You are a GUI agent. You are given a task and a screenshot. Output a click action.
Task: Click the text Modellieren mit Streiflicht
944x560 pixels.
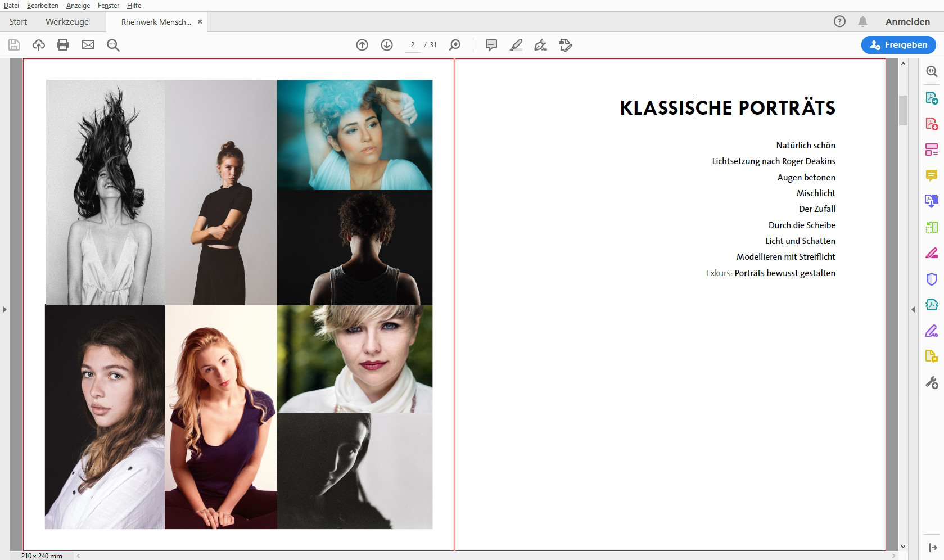(x=786, y=257)
